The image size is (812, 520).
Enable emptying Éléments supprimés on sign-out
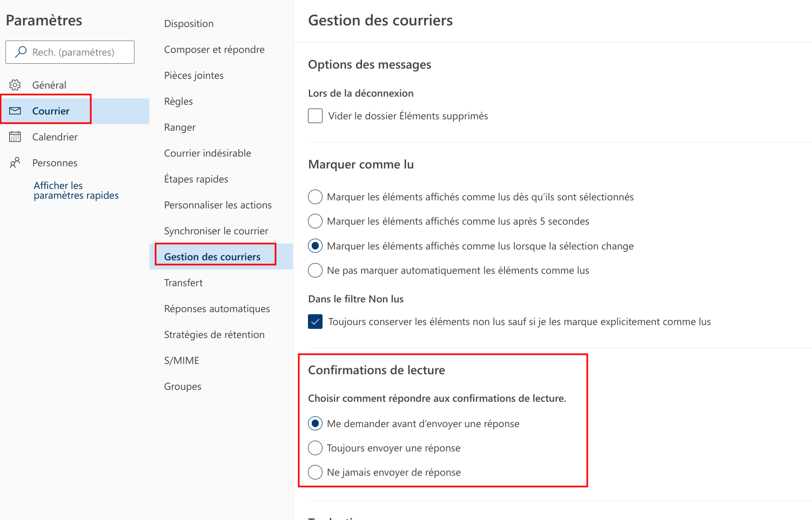pyautogui.click(x=316, y=116)
